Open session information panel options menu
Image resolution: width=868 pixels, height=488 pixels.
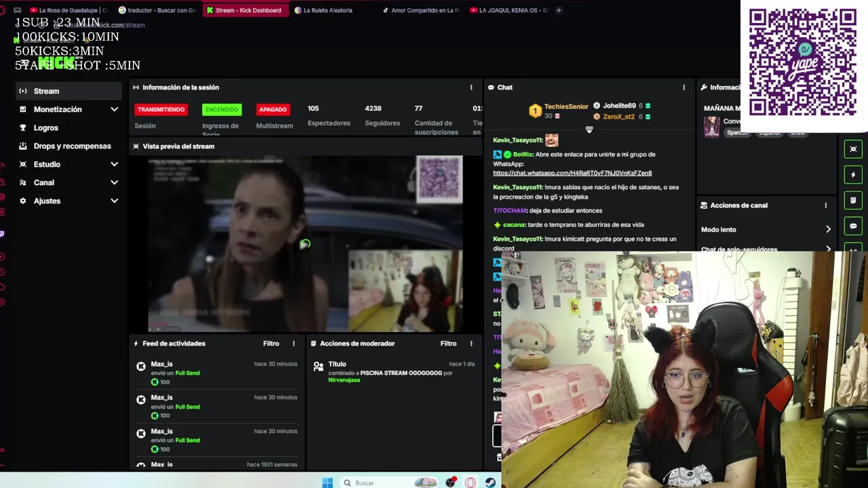pos(471,87)
